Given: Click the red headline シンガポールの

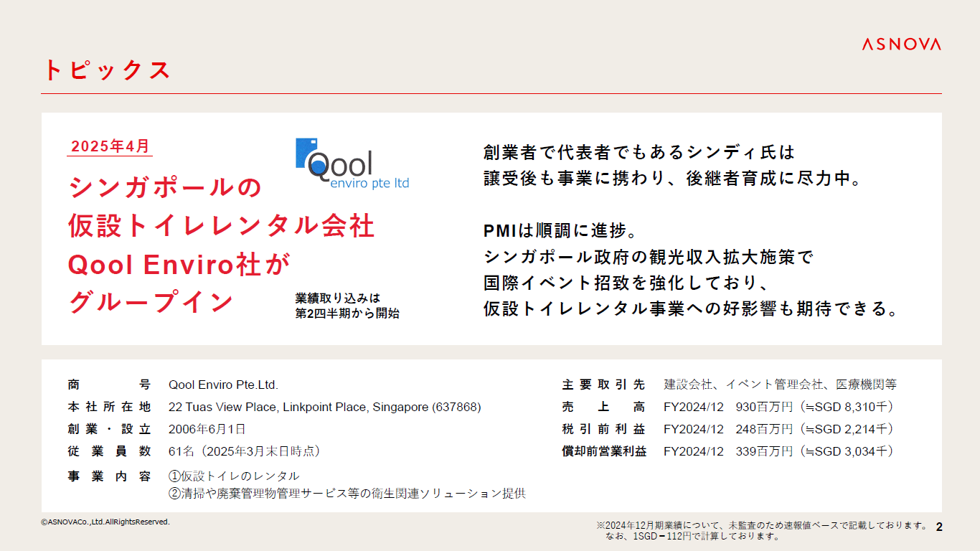Looking at the screenshot, I should [x=166, y=188].
